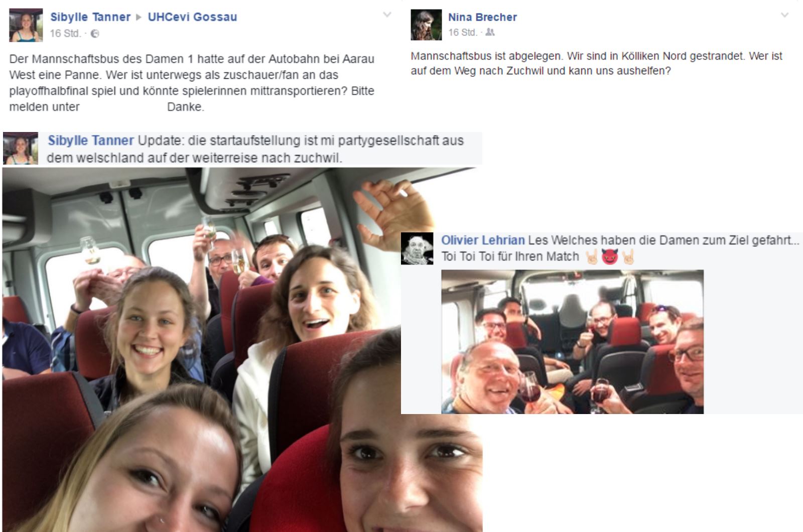Open the UHCevi Gossau page link

(192, 17)
